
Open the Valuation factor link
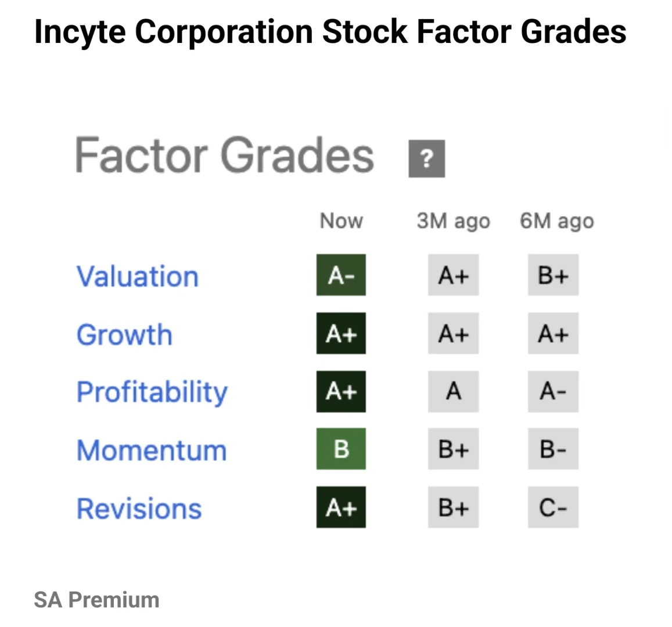point(138,276)
